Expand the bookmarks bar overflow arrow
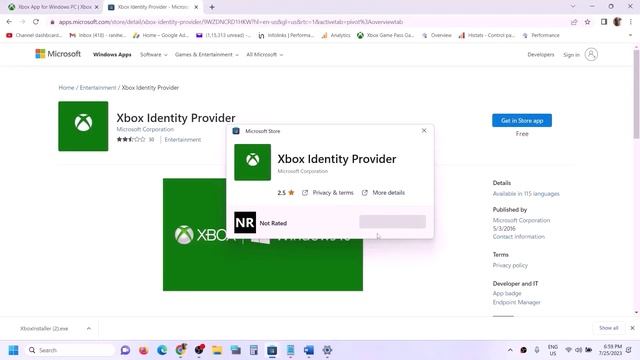640x360 pixels. [x=630, y=36]
